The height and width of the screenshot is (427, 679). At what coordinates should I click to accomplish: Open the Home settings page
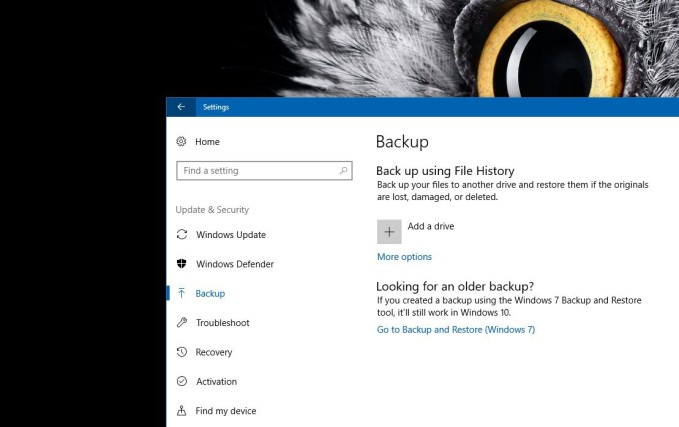click(207, 142)
